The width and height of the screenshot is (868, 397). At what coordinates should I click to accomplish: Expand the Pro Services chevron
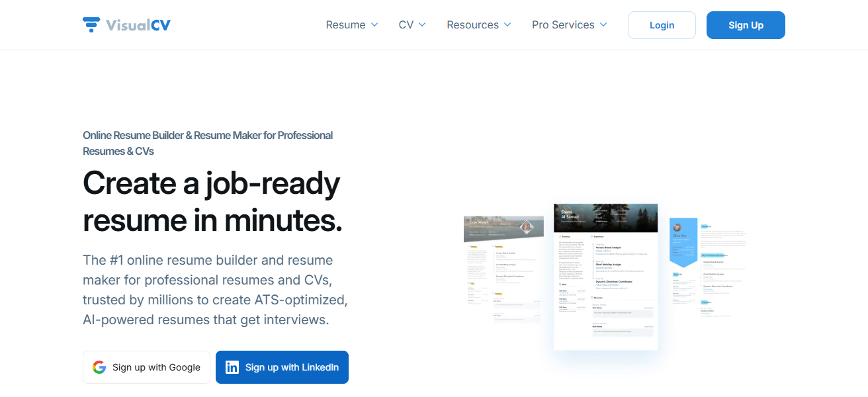pos(603,25)
